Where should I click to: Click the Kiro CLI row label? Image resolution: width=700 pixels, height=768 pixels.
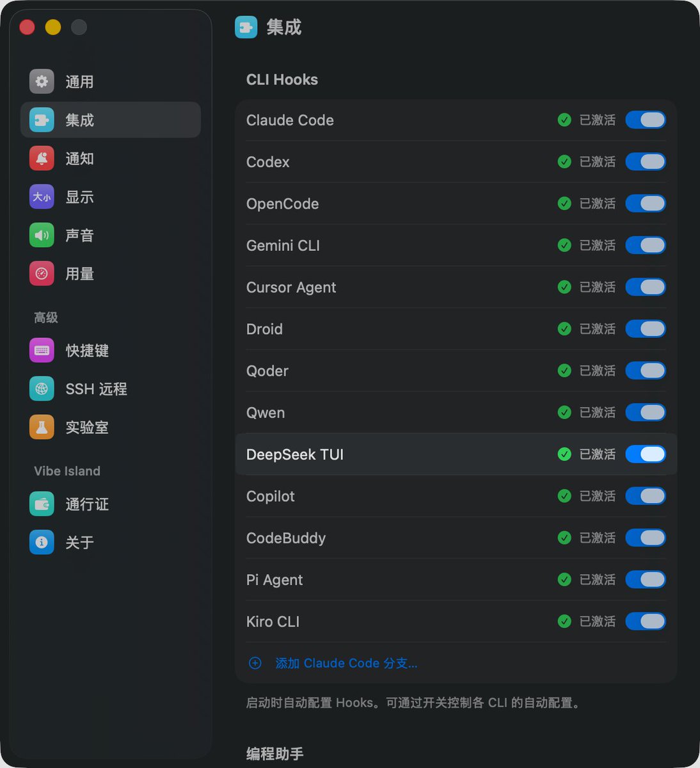pyautogui.click(x=273, y=621)
